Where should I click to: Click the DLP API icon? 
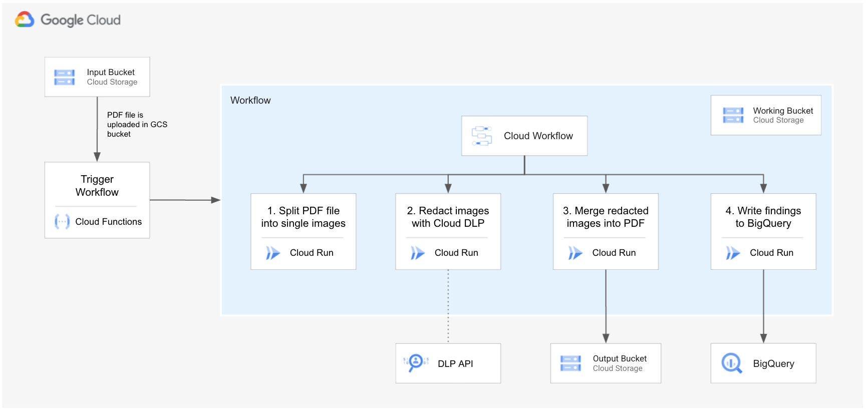(416, 362)
